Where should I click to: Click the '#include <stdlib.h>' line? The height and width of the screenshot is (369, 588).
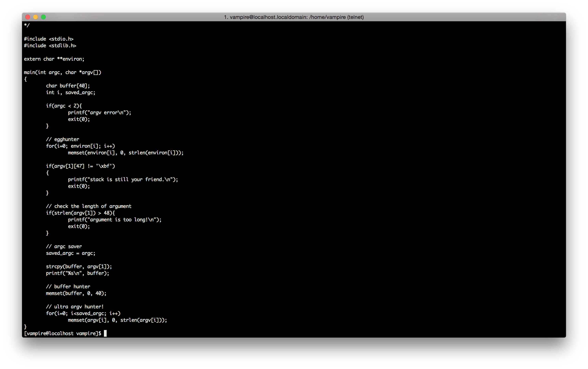click(x=50, y=46)
